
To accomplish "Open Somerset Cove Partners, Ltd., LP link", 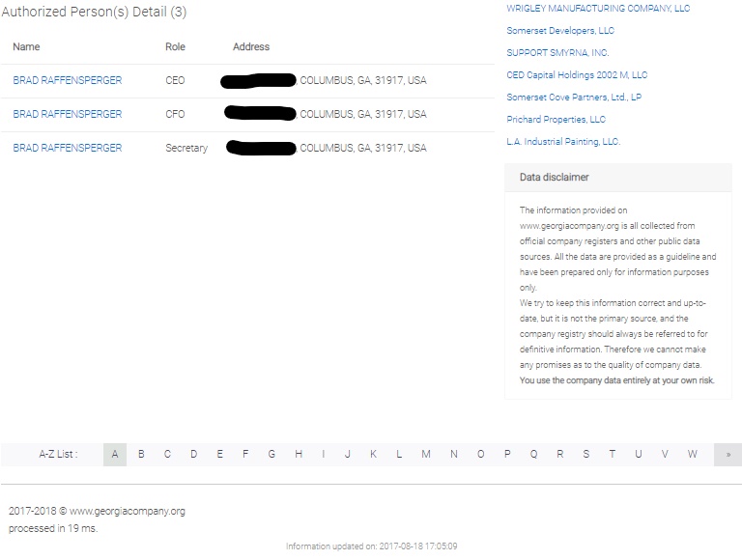I will pos(574,98).
